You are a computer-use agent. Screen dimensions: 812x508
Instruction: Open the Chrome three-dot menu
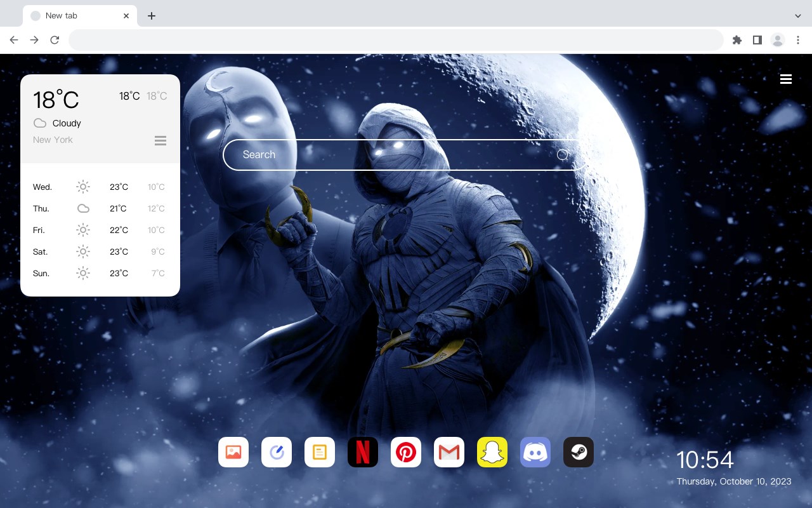pyautogui.click(x=798, y=40)
